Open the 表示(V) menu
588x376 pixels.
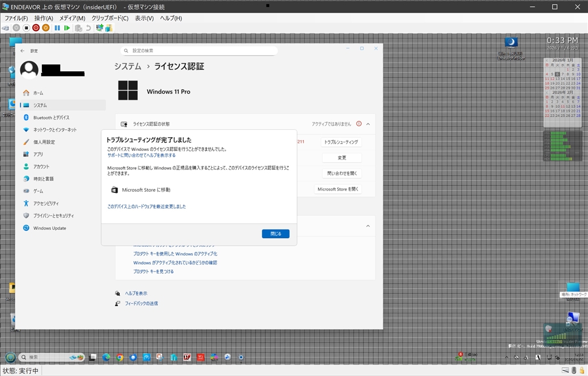(x=144, y=18)
